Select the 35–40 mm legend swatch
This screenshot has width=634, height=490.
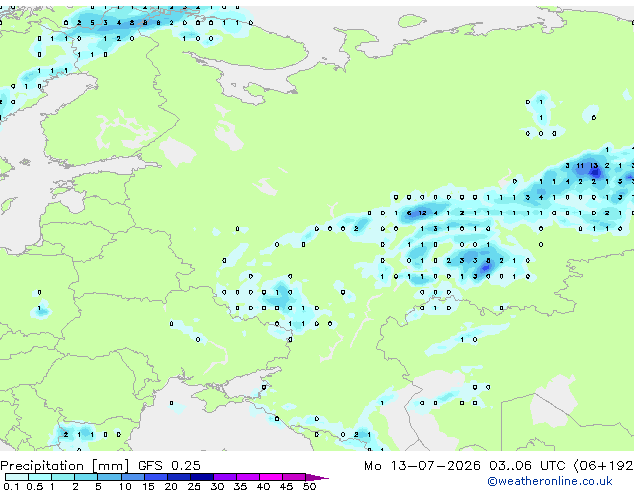[x=248, y=477]
